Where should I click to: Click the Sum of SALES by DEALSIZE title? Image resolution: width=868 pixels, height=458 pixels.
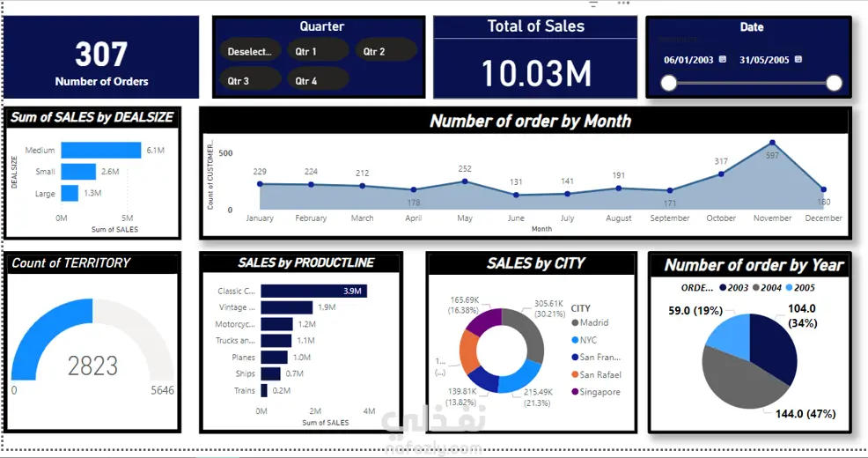[x=92, y=117]
